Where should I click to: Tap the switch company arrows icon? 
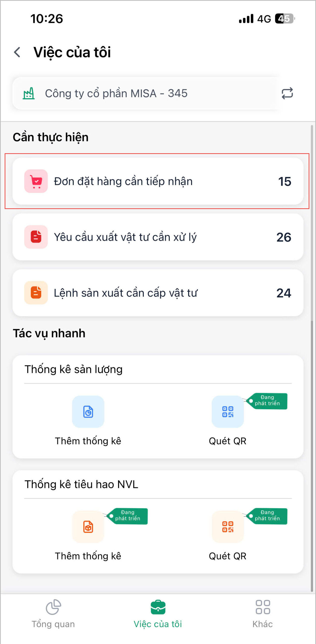point(287,93)
